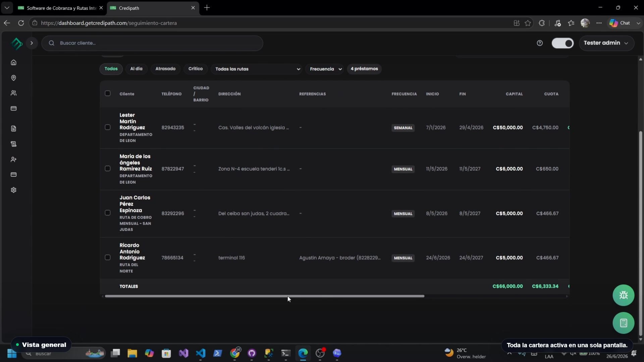
Task: Open the upper card icon in sidebar
Action: [13, 109]
